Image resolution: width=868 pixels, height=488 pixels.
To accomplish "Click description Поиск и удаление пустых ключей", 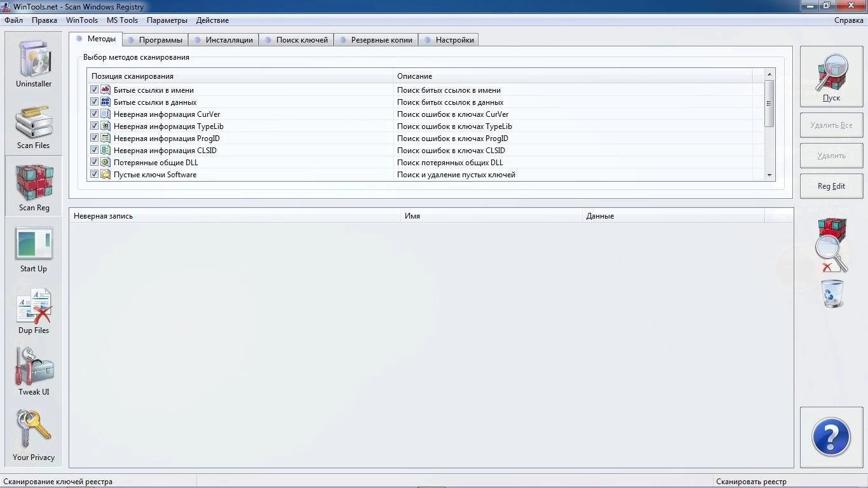I will (456, 175).
